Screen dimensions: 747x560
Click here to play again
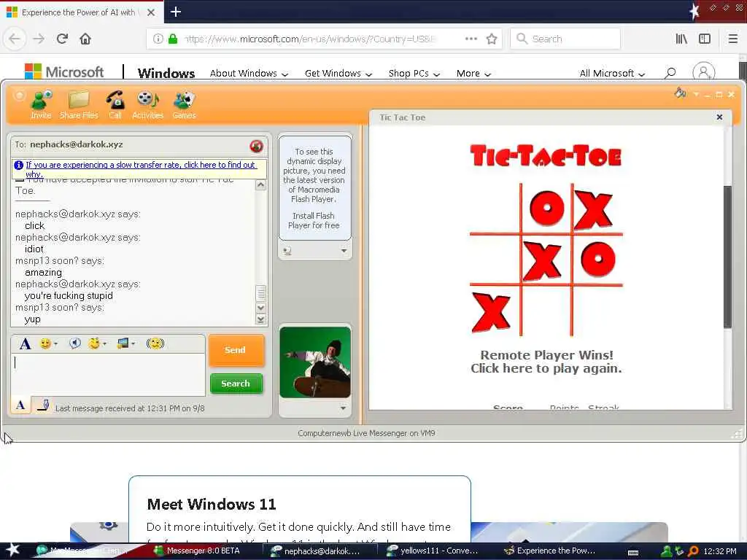[546, 368]
